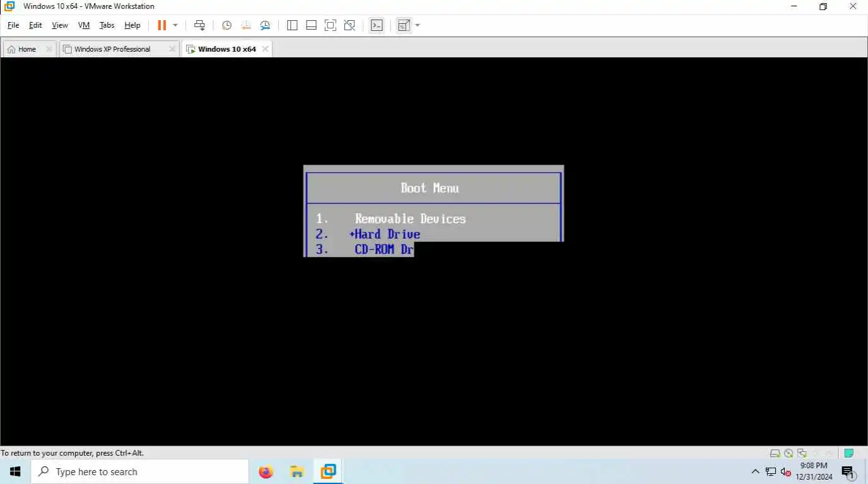Click the network adapter status icon

[x=802, y=453]
